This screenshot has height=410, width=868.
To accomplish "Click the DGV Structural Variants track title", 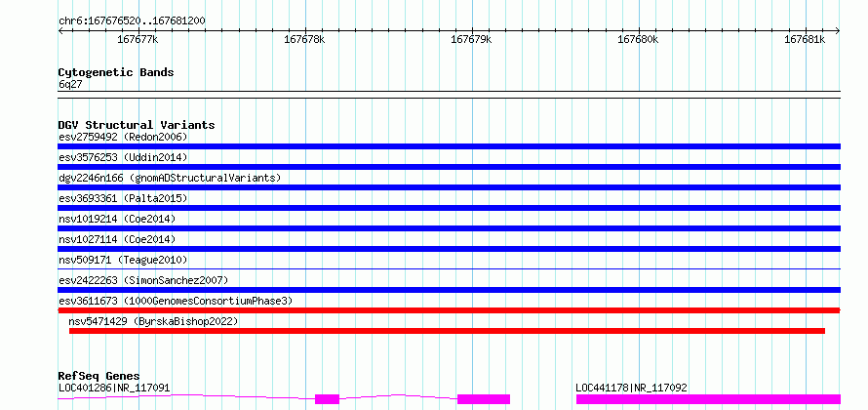I will [137, 125].
